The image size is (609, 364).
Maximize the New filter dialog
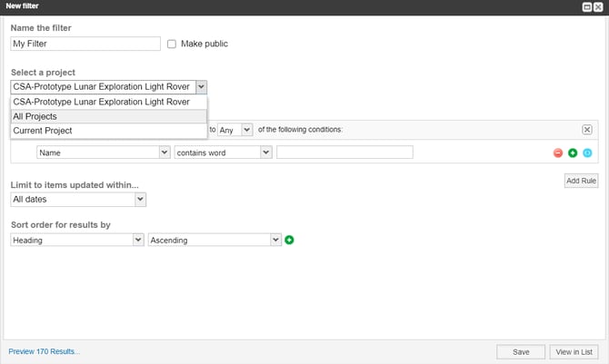pyautogui.click(x=588, y=6)
